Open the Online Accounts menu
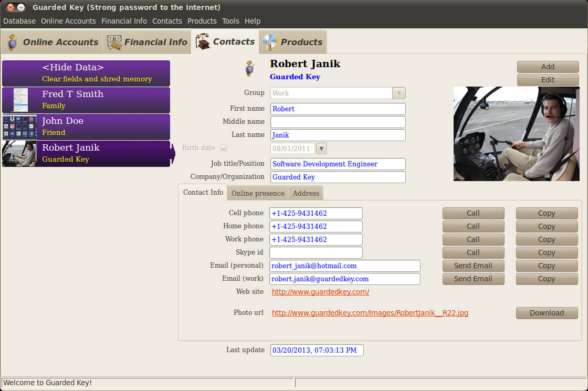The image size is (588, 391). [x=68, y=21]
